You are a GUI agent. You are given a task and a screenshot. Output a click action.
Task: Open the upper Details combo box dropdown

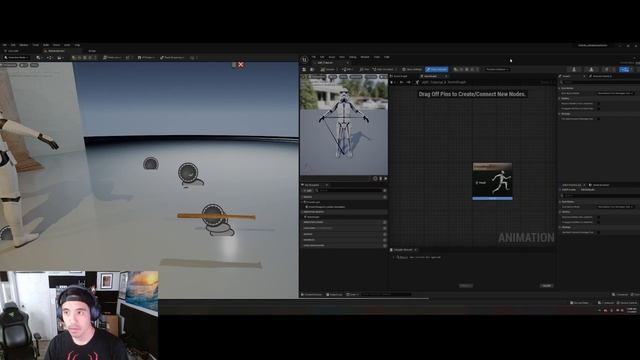click(x=616, y=93)
